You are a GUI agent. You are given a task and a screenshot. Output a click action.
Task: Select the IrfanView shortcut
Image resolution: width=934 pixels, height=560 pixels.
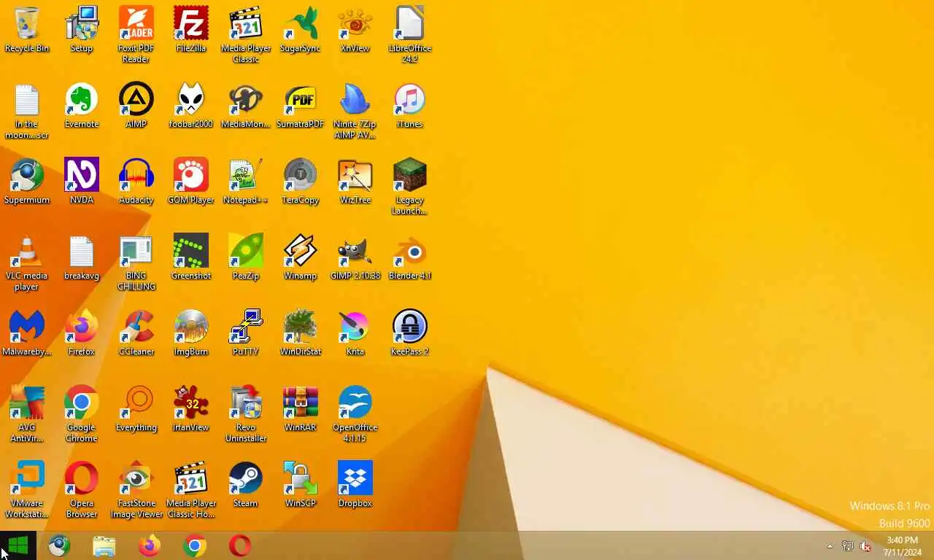pyautogui.click(x=191, y=402)
